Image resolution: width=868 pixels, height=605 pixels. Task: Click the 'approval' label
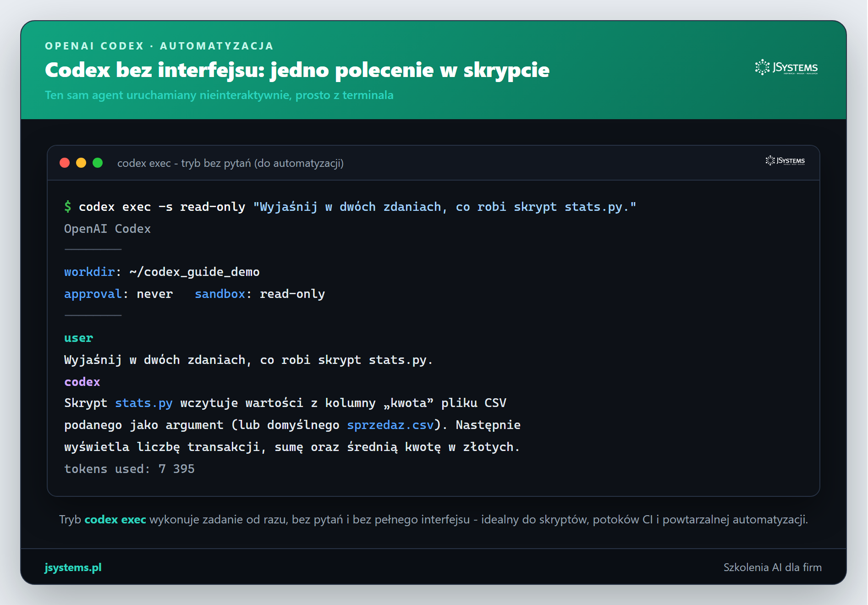click(x=93, y=294)
